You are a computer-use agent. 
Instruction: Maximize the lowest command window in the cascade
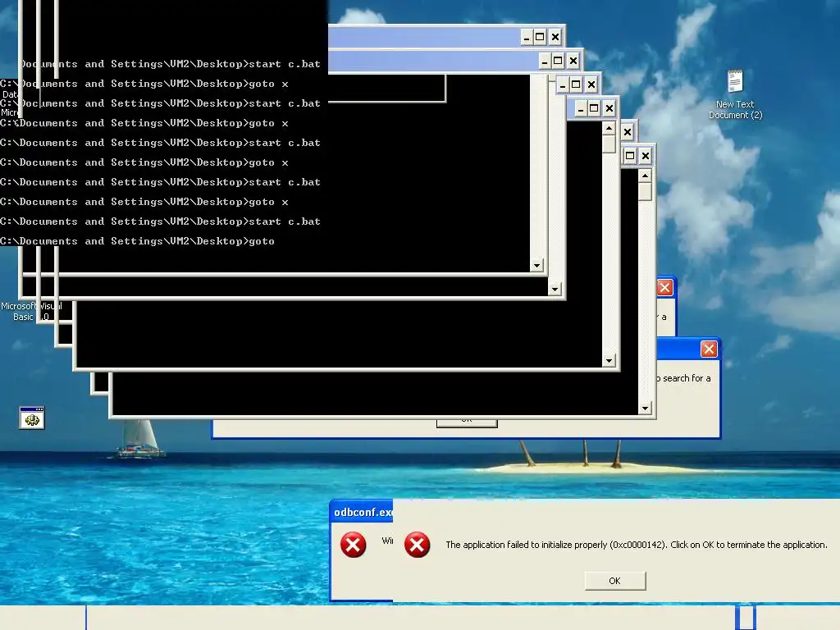click(x=630, y=156)
